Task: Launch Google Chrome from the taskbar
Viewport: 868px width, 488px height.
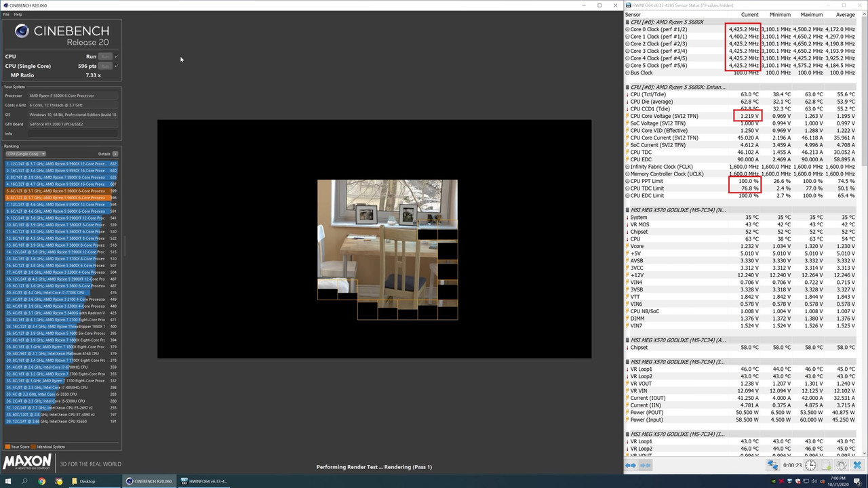Action: 41,481
